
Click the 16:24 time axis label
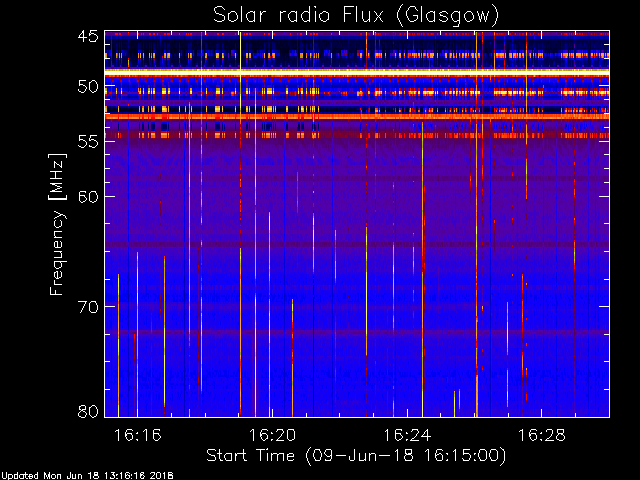tap(407, 435)
